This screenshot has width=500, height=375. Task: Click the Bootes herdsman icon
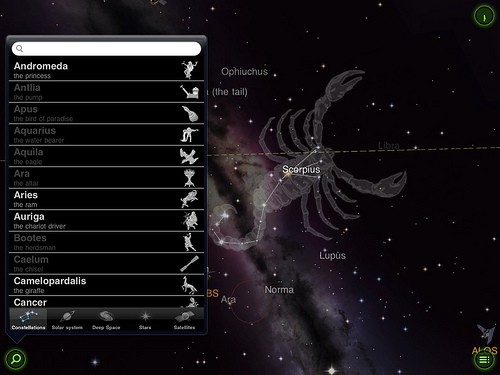click(190, 242)
